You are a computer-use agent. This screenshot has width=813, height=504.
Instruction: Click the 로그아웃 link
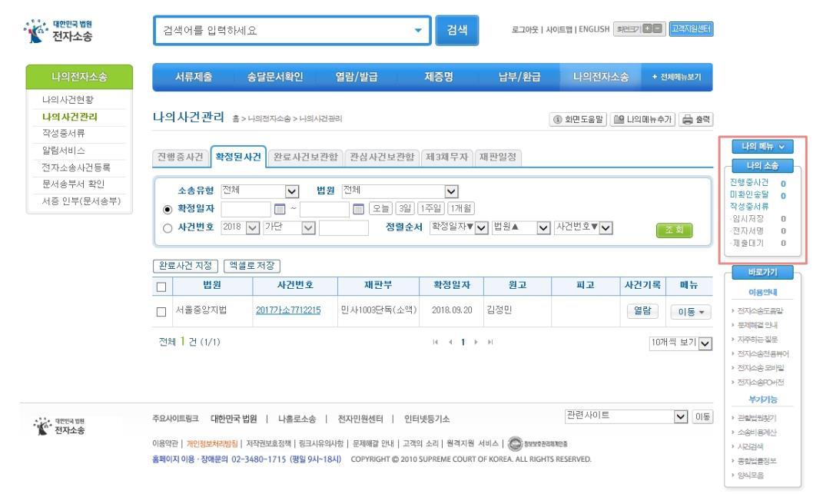coord(524,29)
